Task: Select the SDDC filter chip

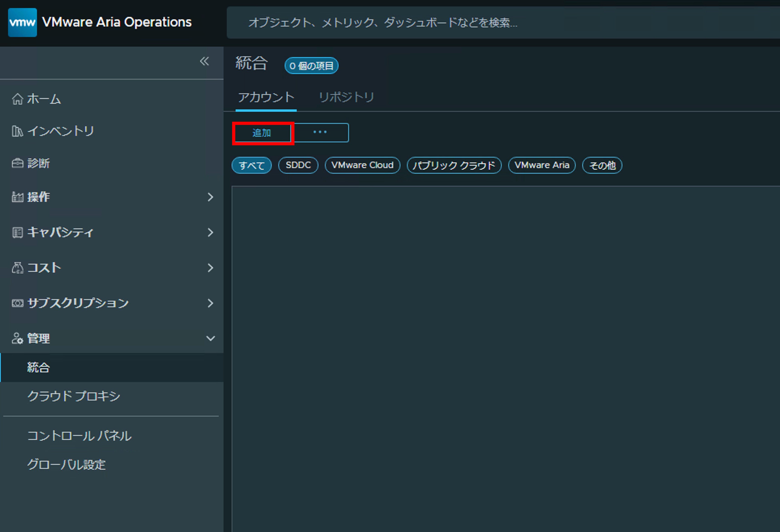Action: [x=298, y=165]
